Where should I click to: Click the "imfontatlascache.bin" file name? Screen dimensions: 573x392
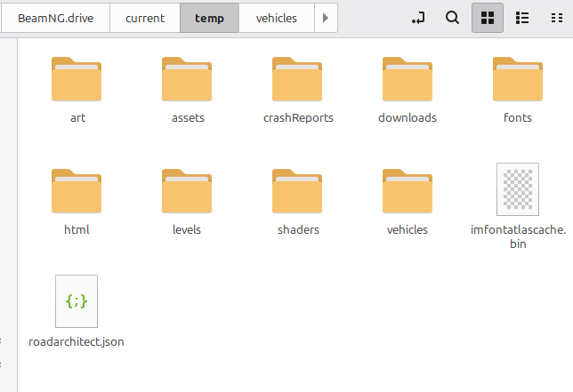[518, 236]
